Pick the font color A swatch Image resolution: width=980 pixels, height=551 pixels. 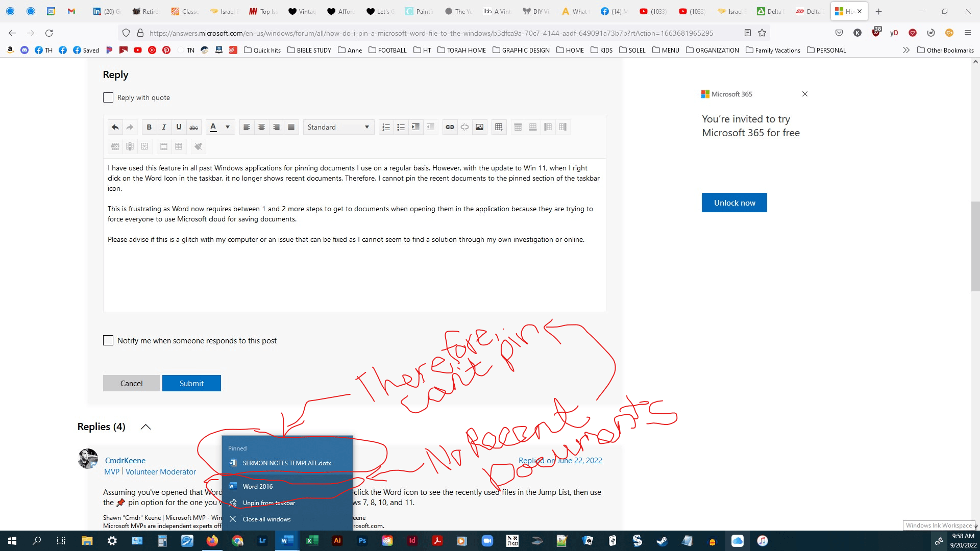(213, 127)
